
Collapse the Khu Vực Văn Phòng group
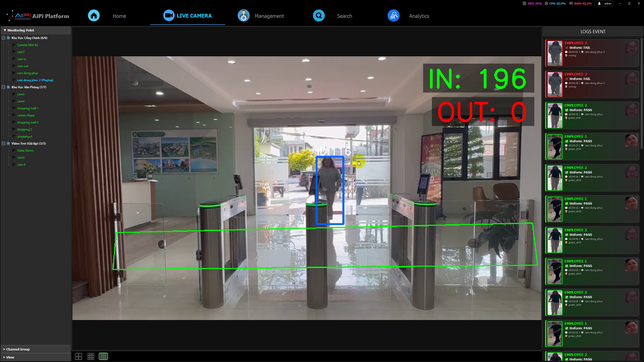4,87
